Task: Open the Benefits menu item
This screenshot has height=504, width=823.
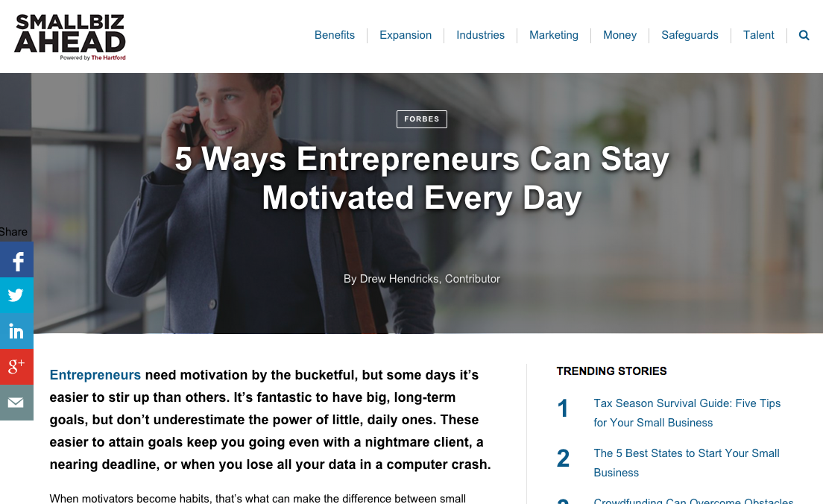Action: click(x=334, y=35)
